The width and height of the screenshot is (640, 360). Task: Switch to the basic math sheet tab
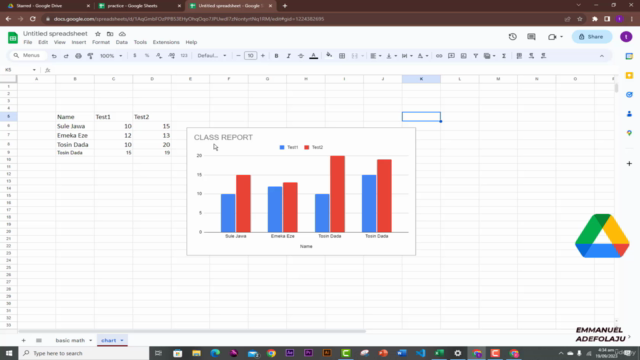click(70, 340)
